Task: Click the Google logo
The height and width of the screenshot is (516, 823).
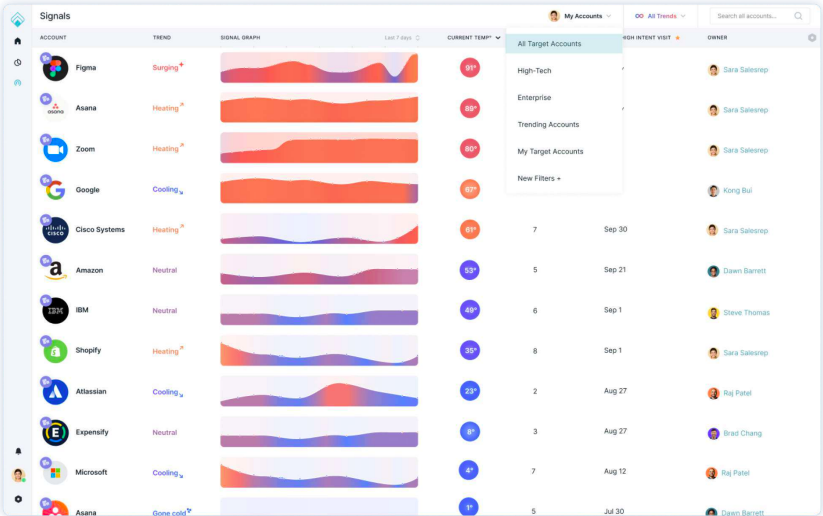Action: click(56, 190)
